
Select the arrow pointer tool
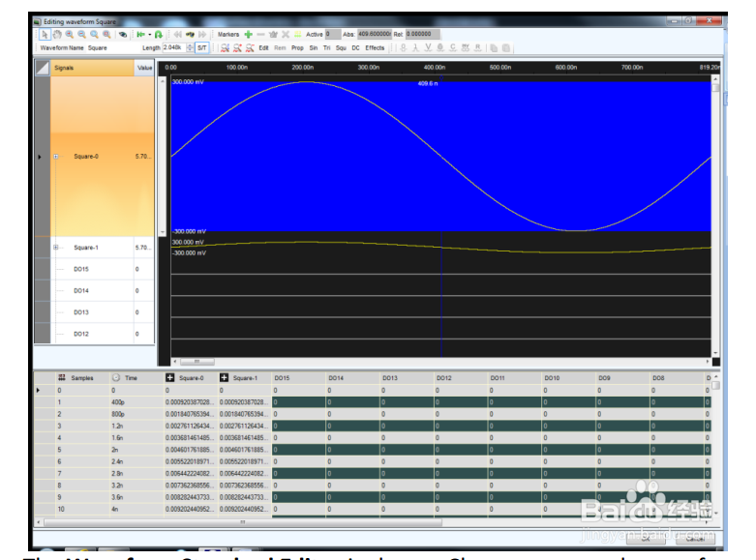coord(45,34)
